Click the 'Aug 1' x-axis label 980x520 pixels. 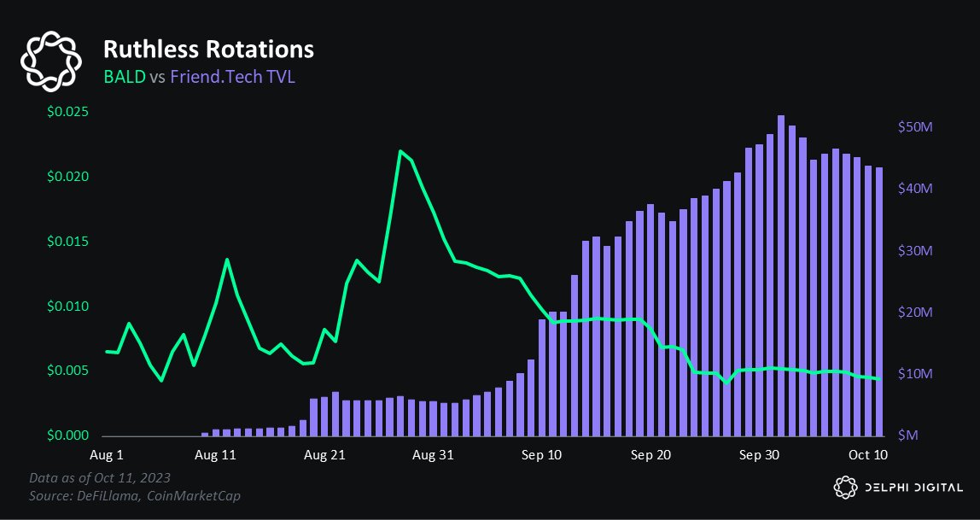pos(107,455)
